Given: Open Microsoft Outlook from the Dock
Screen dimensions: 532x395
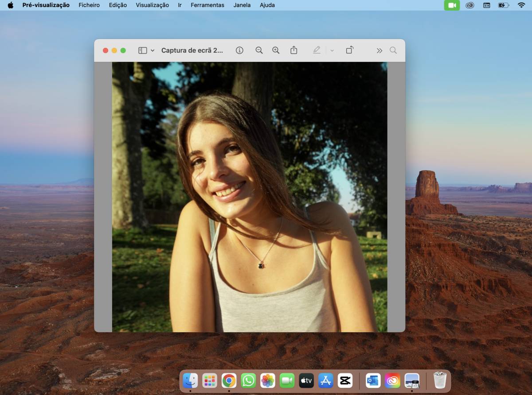Looking at the screenshot, I should click(373, 380).
